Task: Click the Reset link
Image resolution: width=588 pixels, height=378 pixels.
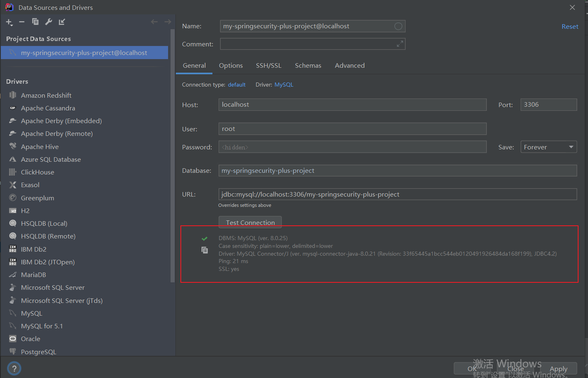Action: 570,26
